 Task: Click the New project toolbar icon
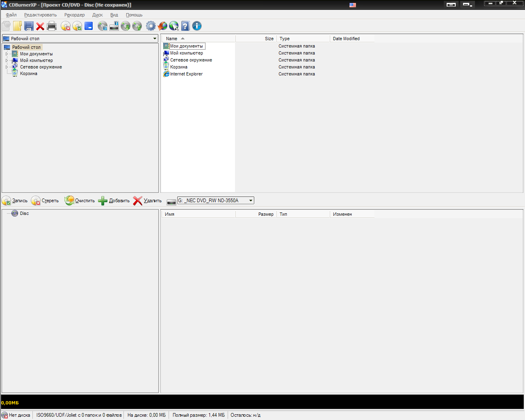tap(6, 26)
